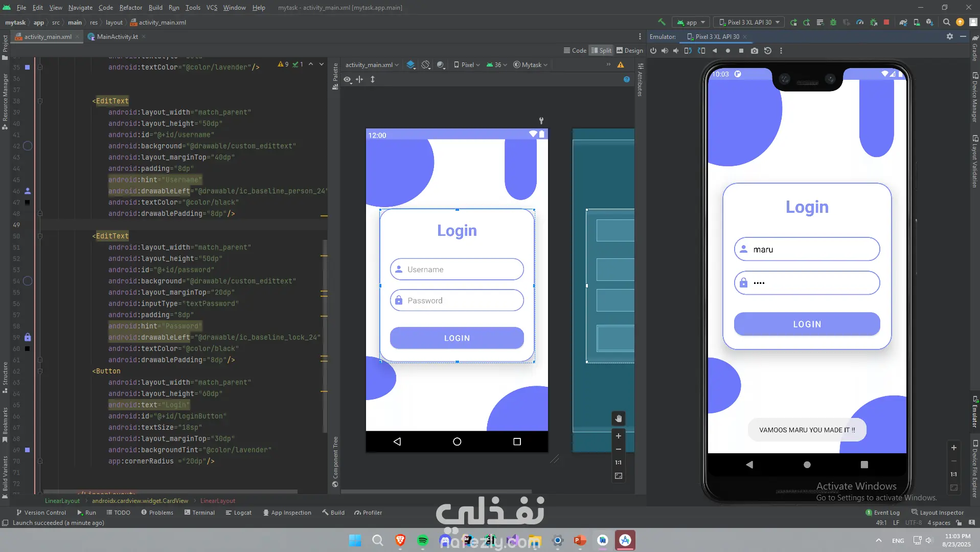Open the app run configuration dropdown

point(691,22)
